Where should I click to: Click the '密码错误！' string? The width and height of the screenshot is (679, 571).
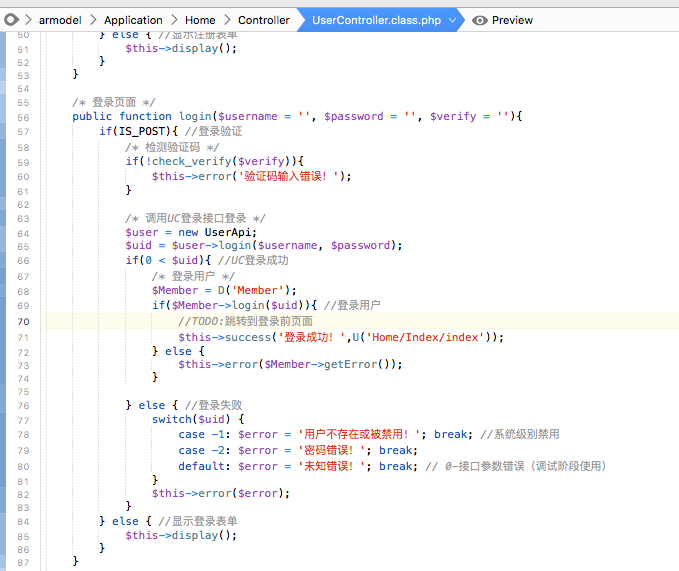332,450
